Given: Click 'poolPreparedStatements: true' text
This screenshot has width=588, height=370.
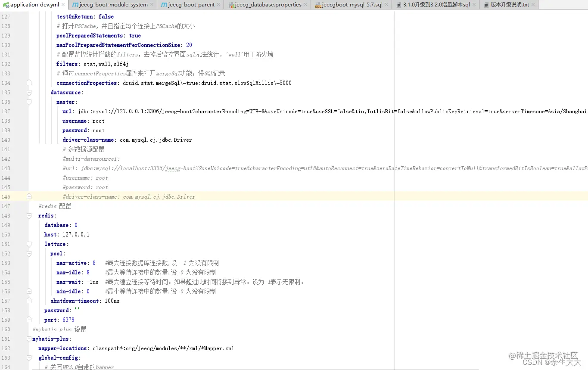Looking at the screenshot, I should pyautogui.click(x=99, y=35).
